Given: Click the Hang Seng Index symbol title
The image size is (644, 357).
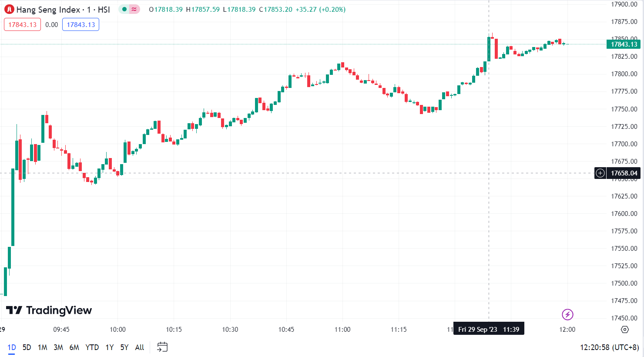Looking at the screenshot, I should tap(63, 10).
